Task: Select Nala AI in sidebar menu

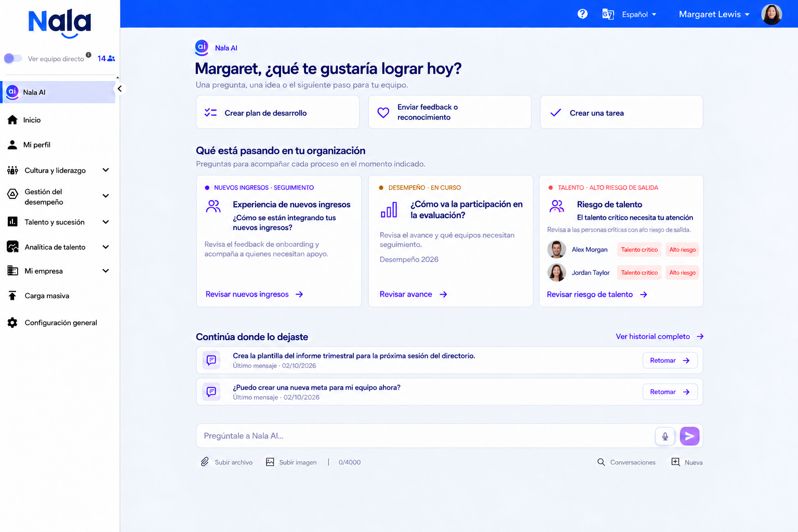Action: (58, 92)
